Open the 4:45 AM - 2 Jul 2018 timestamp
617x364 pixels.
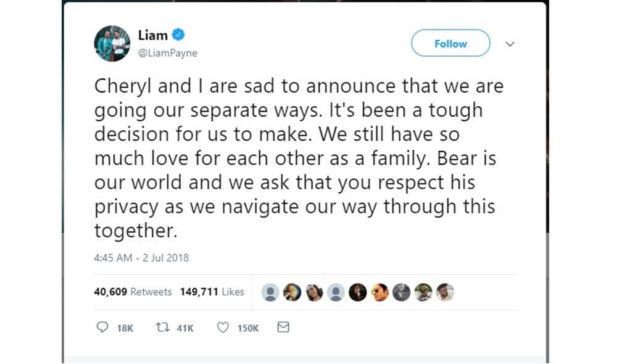[143, 258]
